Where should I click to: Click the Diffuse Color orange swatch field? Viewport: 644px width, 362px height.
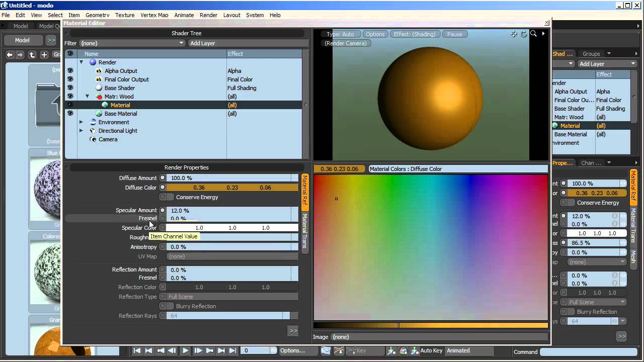tap(232, 188)
